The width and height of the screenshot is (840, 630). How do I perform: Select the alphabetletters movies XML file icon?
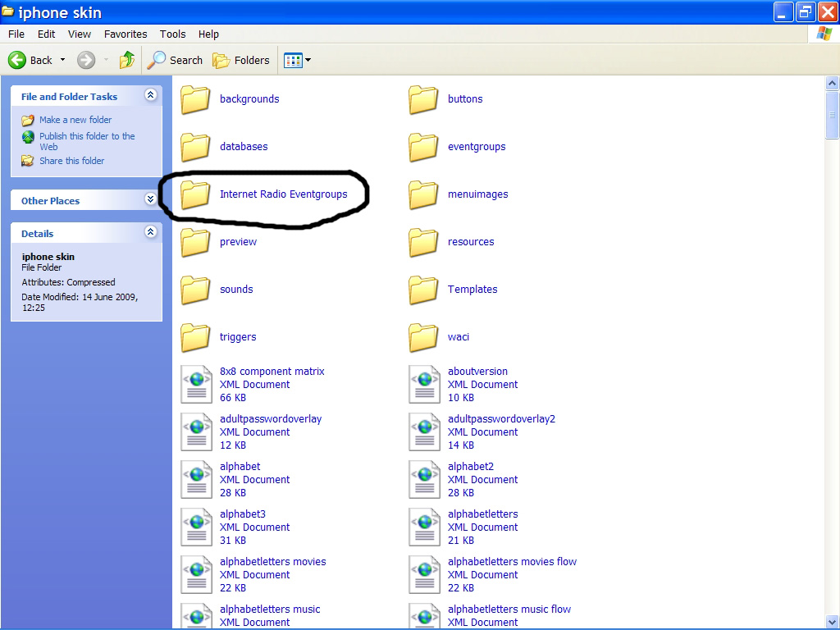(x=196, y=575)
